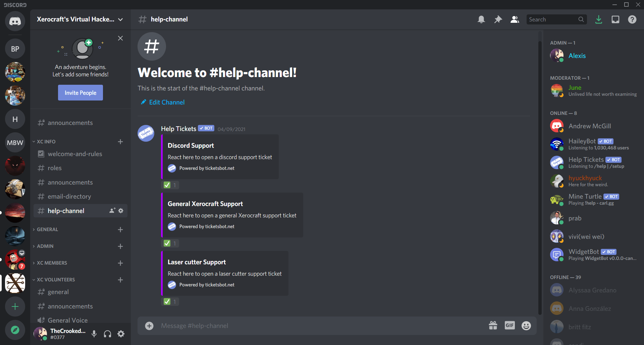Expand the ADMIN category
The width and height of the screenshot is (644, 345).
click(x=43, y=246)
